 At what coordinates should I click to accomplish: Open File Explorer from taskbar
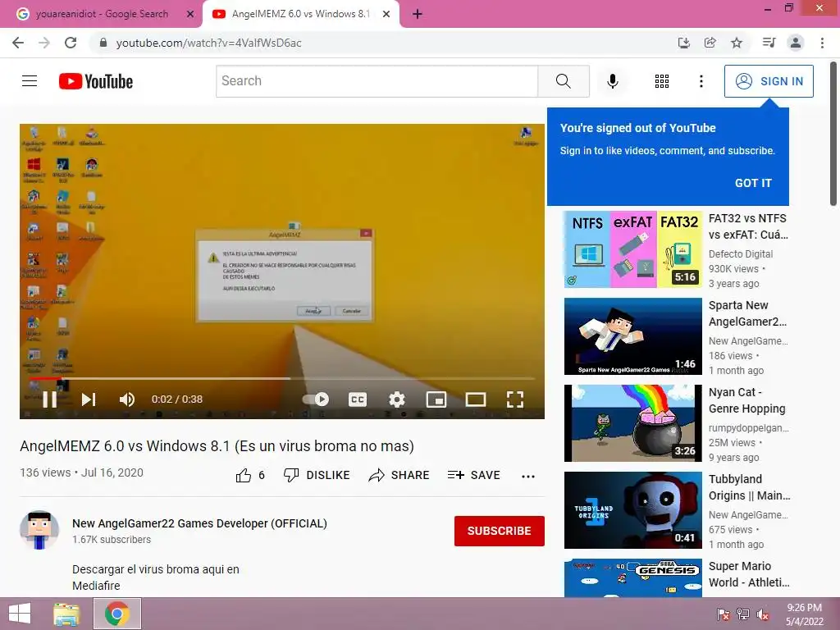click(x=66, y=614)
